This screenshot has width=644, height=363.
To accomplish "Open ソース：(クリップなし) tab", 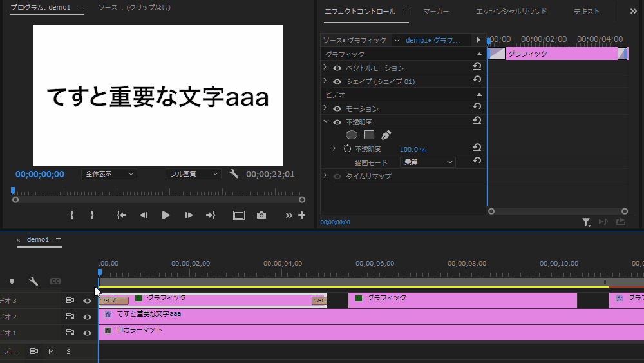I will point(135,7).
